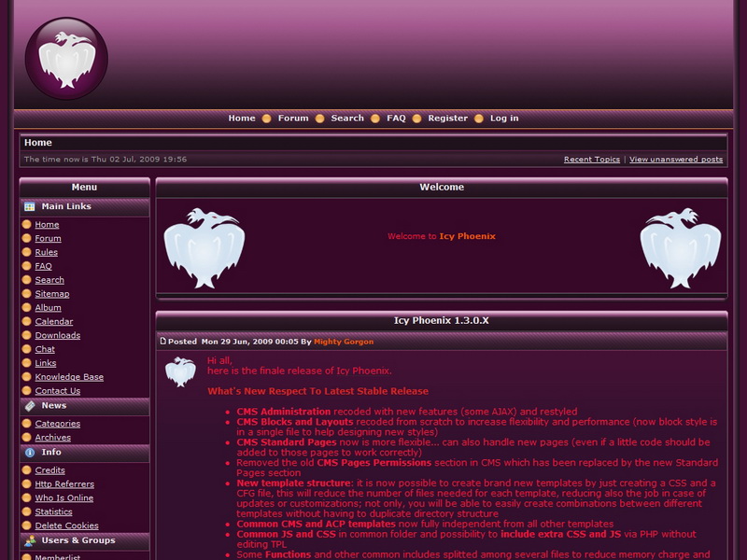Open View unanswered posts link
The height and width of the screenshot is (560, 747).
(675, 160)
